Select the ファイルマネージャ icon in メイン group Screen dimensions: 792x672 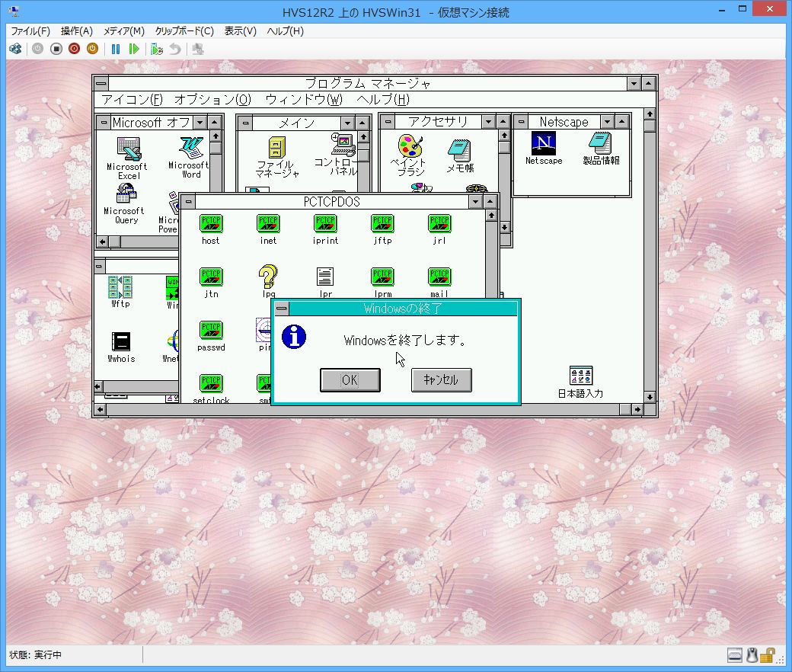[x=276, y=157]
